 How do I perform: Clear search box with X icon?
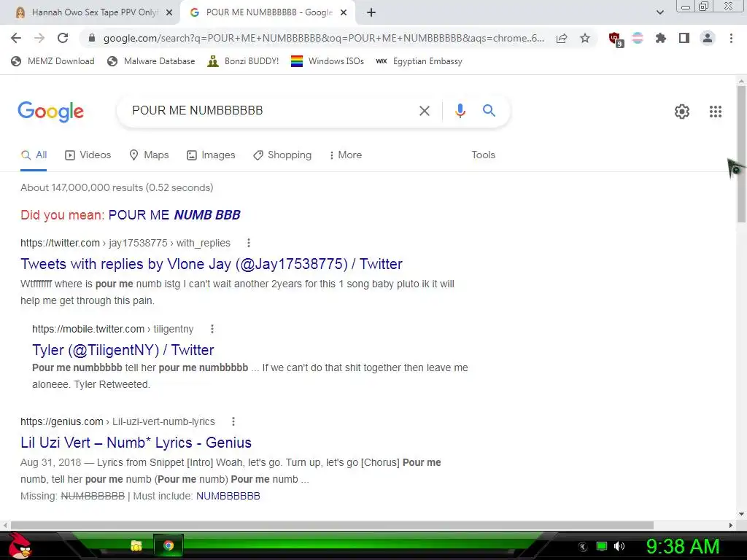pos(424,111)
